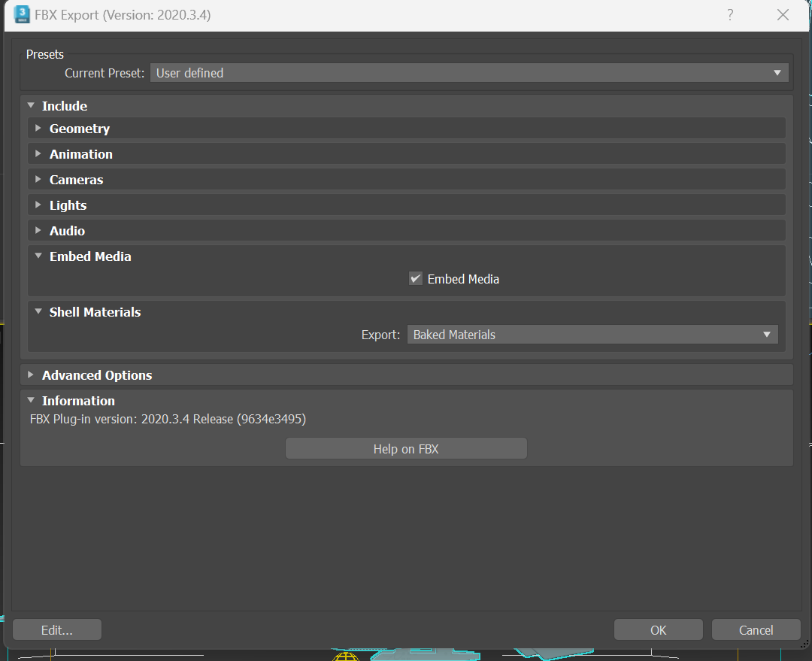Expand the Advanced Options section
This screenshot has height=661, width=812.
[31, 374]
